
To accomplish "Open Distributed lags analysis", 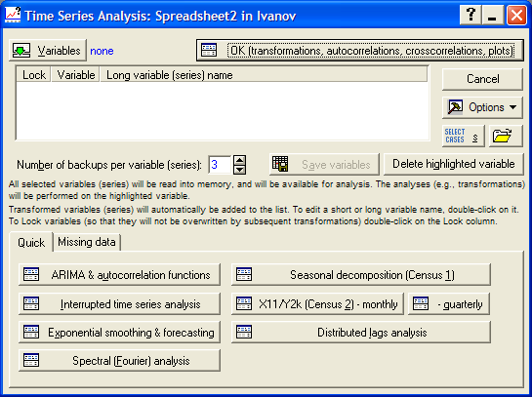I will pos(361,333).
